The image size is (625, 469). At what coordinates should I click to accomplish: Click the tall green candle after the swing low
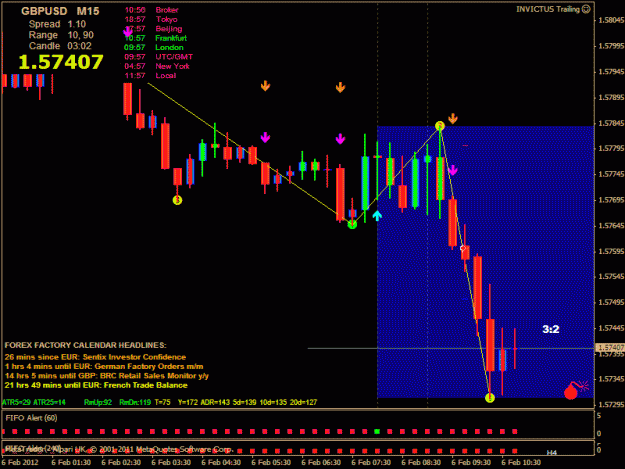pyautogui.click(x=365, y=178)
